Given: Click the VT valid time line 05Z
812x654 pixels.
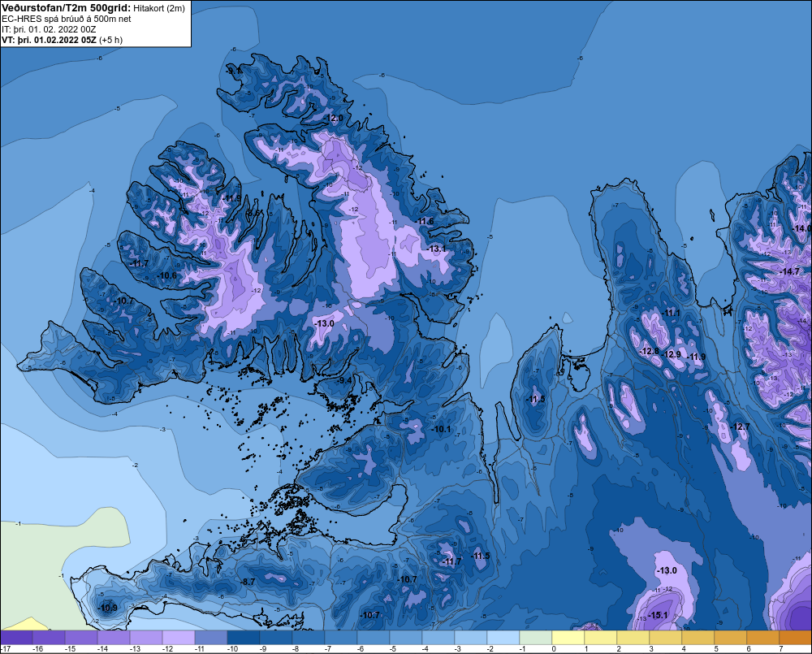Looking at the screenshot, I should click(63, 40).
